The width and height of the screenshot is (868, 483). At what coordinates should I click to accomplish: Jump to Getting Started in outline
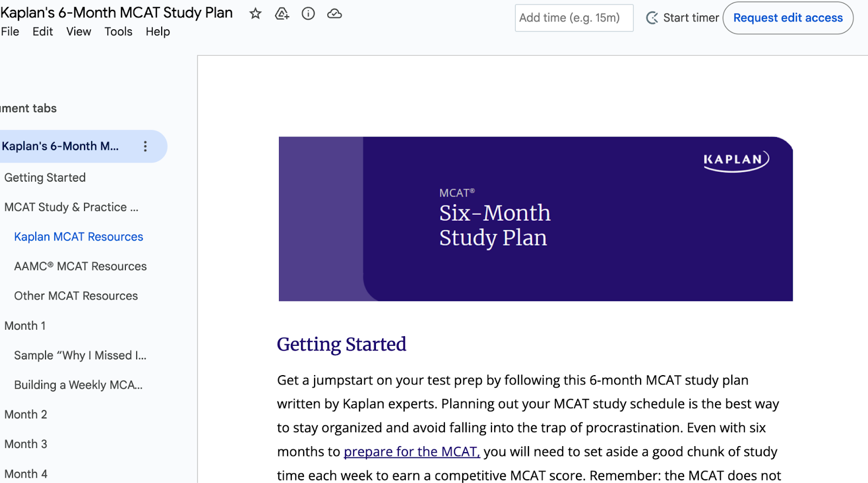click(45, 178)
